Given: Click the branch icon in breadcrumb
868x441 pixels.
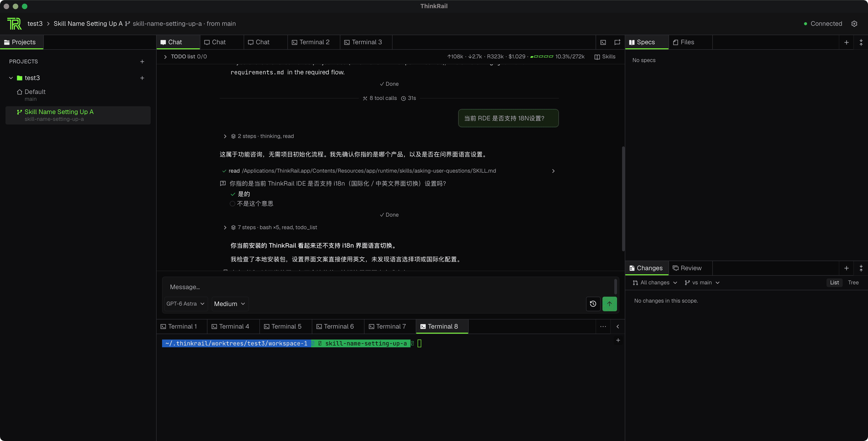Looking at the screenshot, I should (x=127, y=24).
